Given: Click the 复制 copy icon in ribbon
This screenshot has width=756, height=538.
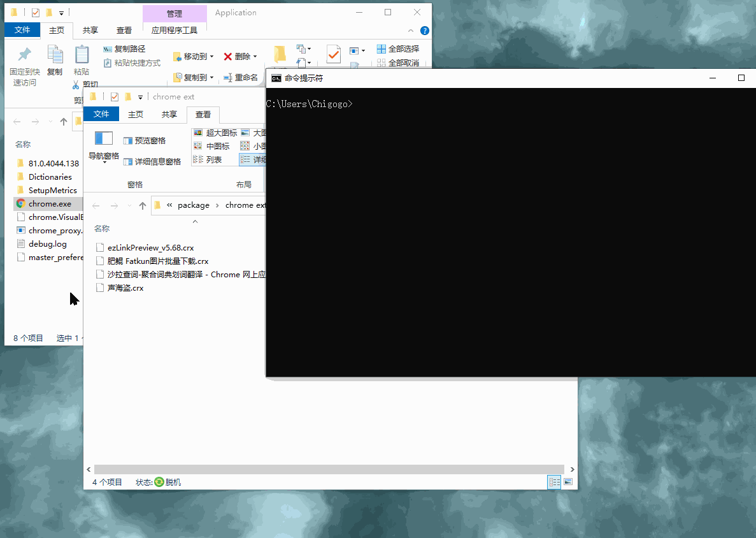Looking at the screenshot, I should click(55, 55).
